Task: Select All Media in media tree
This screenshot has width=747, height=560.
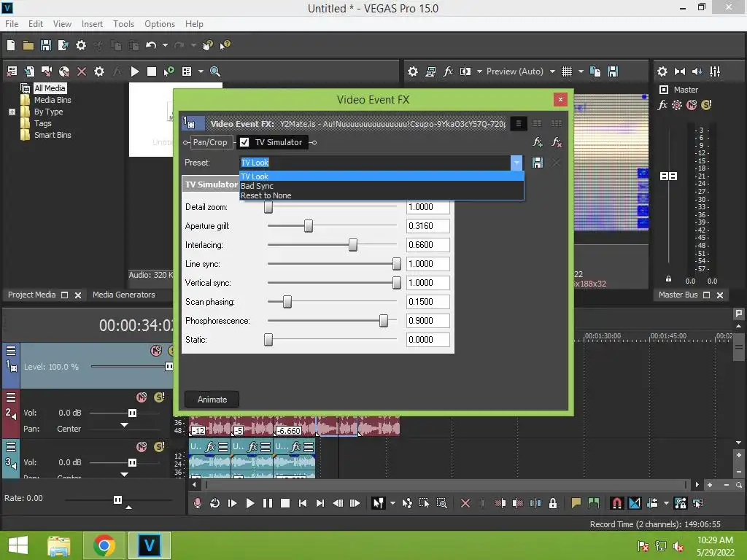Action: pos(50,88)
